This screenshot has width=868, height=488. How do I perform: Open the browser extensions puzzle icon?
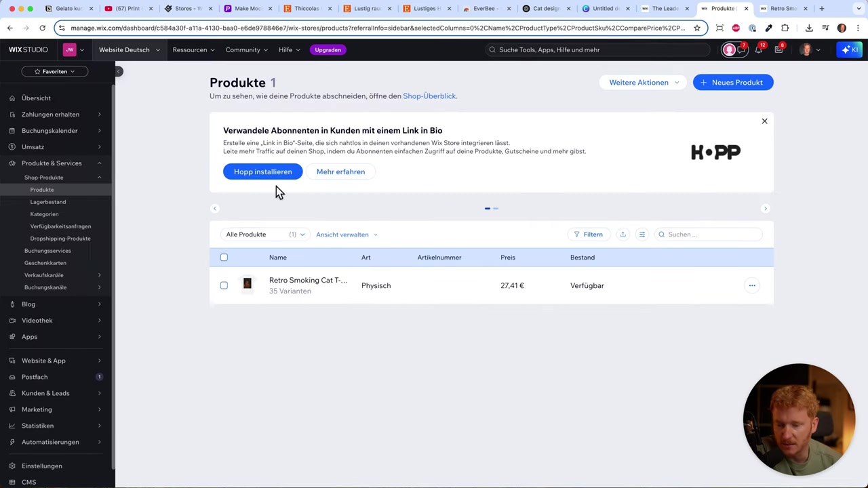(x=785, y=28)
